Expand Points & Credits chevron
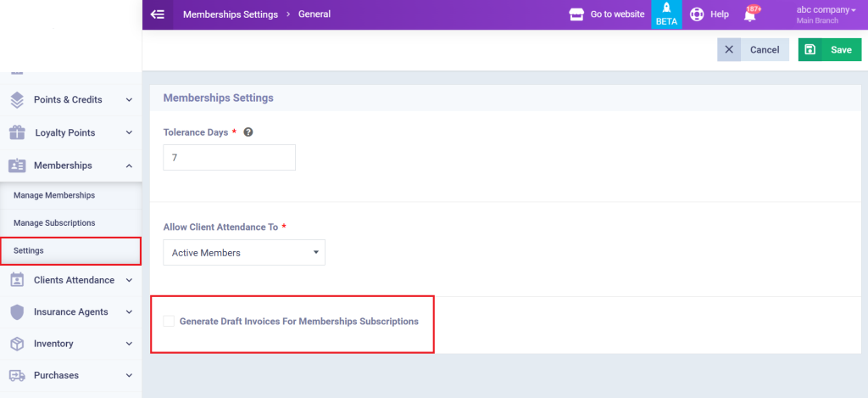 click(129, 100)
